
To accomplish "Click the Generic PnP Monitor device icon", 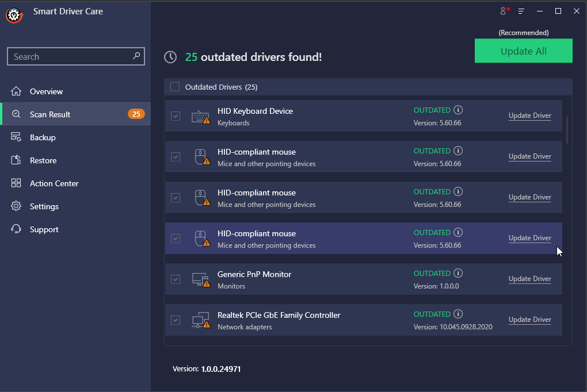I will coord(201,280).
